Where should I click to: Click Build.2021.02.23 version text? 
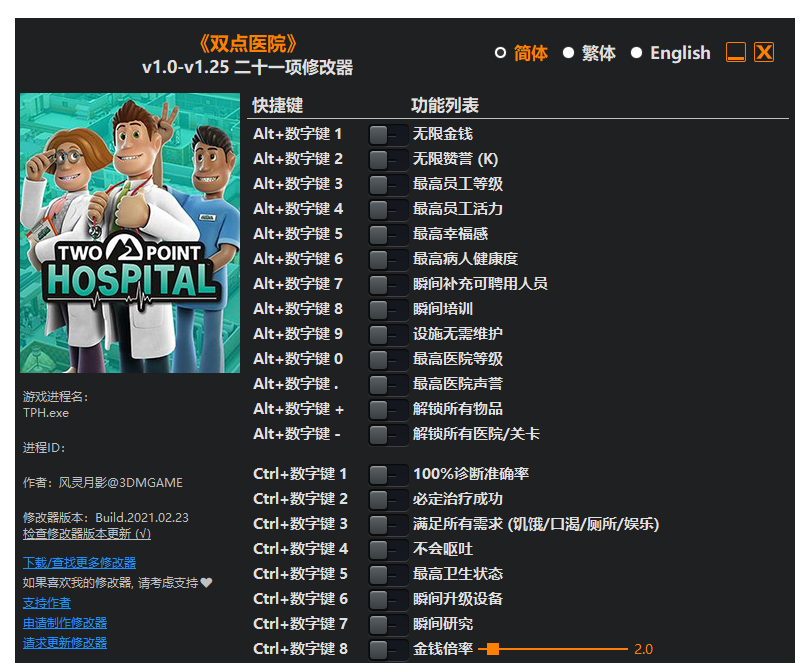[142, 518]
